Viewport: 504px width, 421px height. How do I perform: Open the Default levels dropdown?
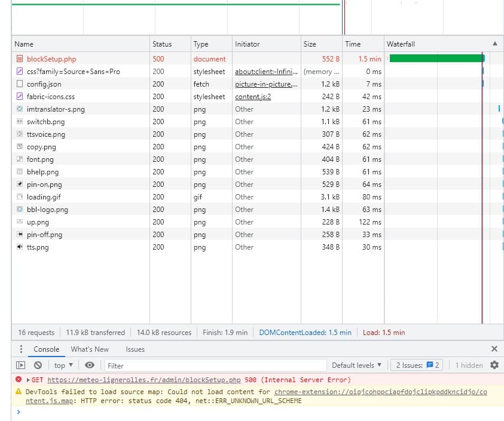pyautogui.click(x=356, y=365)
